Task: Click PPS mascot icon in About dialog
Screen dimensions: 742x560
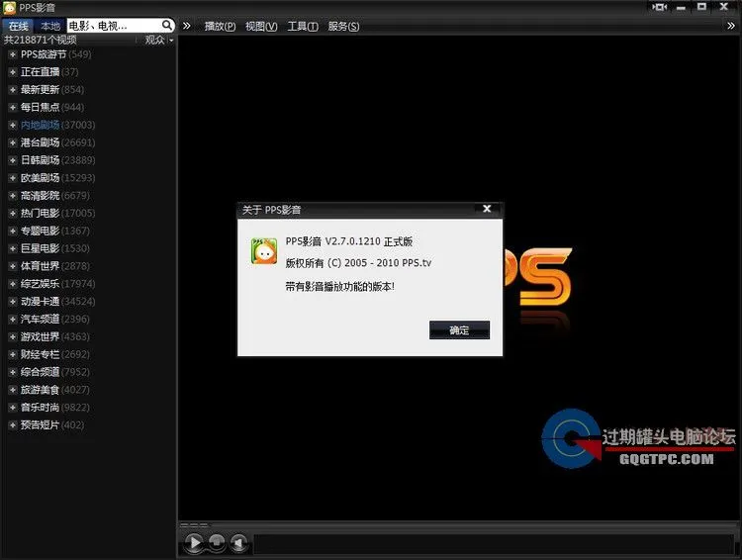Action: [x=264, y=251]
